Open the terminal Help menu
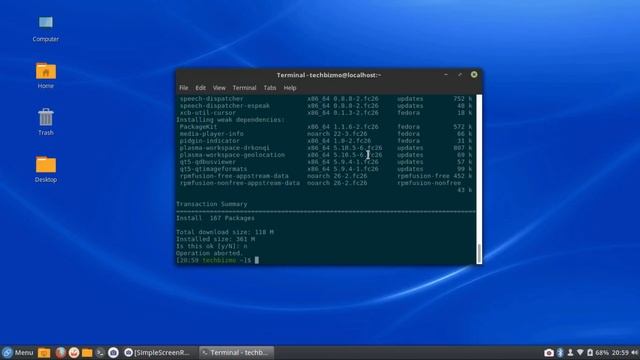The image size is (640, 360). 290,88
